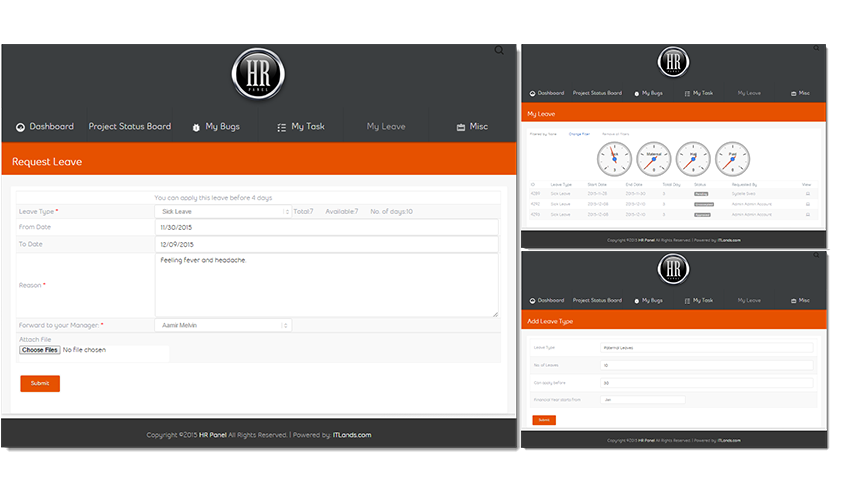
Task: Click the search magnifier on My Leave page
Action: pyautogui.click(x=817, y=48)
